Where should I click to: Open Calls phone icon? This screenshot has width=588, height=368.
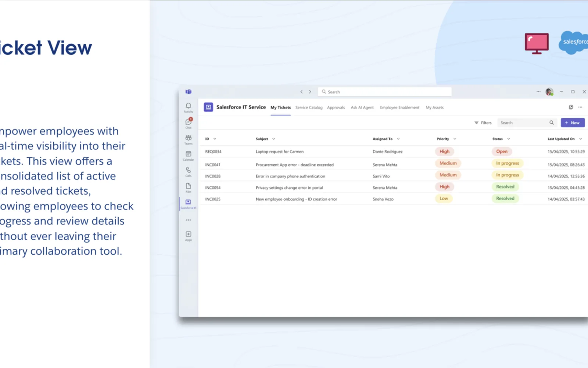[x=189, y=171]
